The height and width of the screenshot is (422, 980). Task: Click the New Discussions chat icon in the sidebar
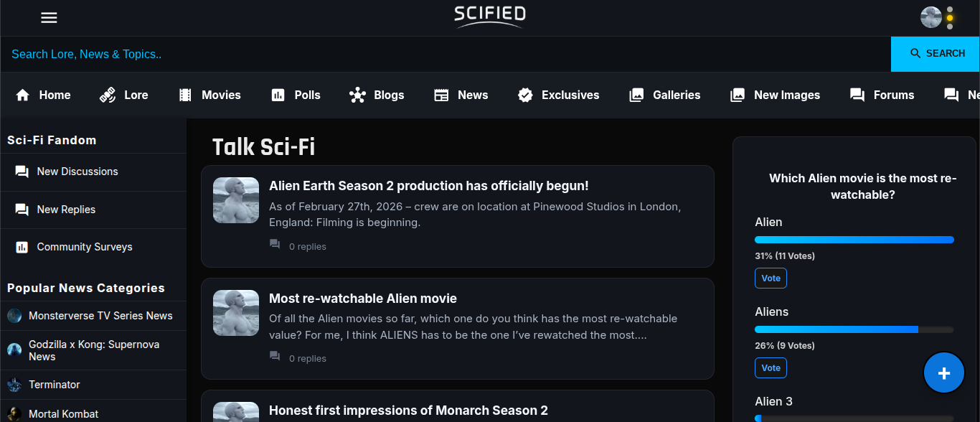20,171
